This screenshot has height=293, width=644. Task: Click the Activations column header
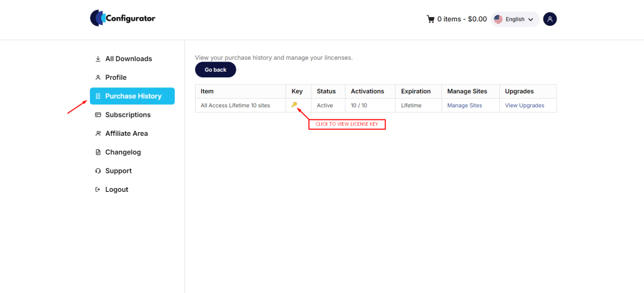[x=370, y=91]
